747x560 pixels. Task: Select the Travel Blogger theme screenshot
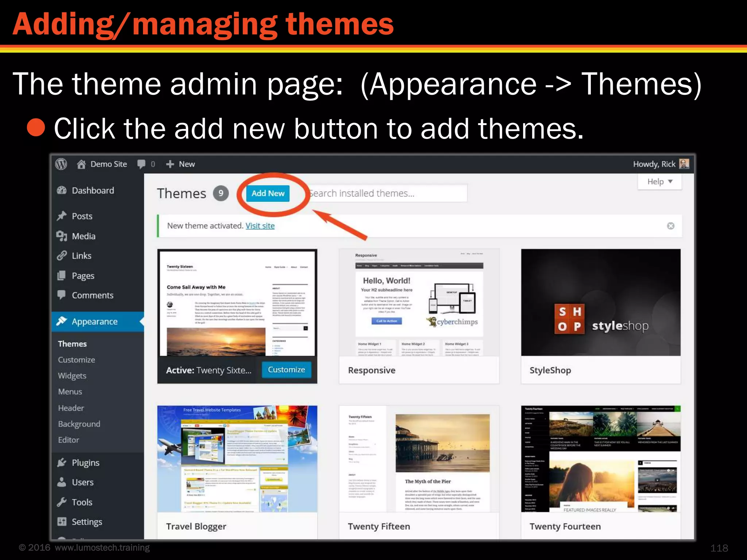[x=237, y=459]
